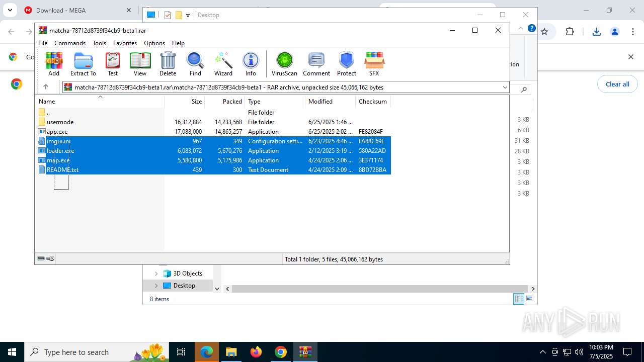The height and width of the screenshot is (362, 644).
Task: Open Explorer quick access toolbar dropdown
Action: pos(188,15)
